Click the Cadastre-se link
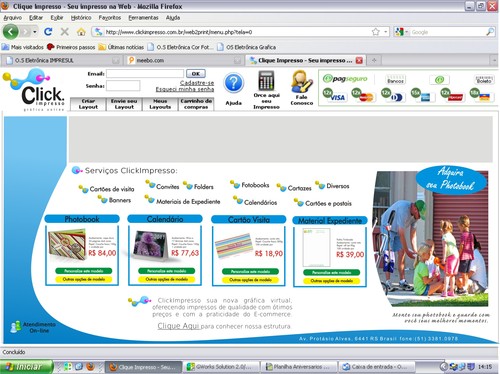Image resolution: width=500 pixels, height=374 pixels. (197, 83)
